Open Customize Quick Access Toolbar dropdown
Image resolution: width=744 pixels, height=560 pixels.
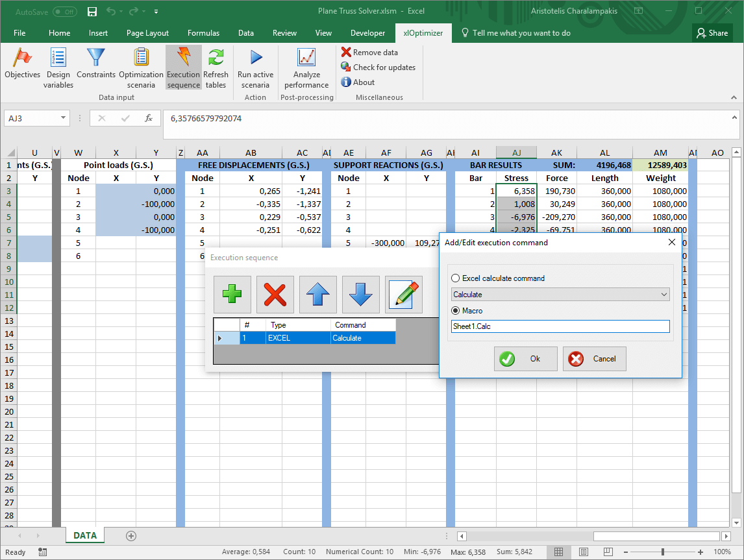pos(156,12)
